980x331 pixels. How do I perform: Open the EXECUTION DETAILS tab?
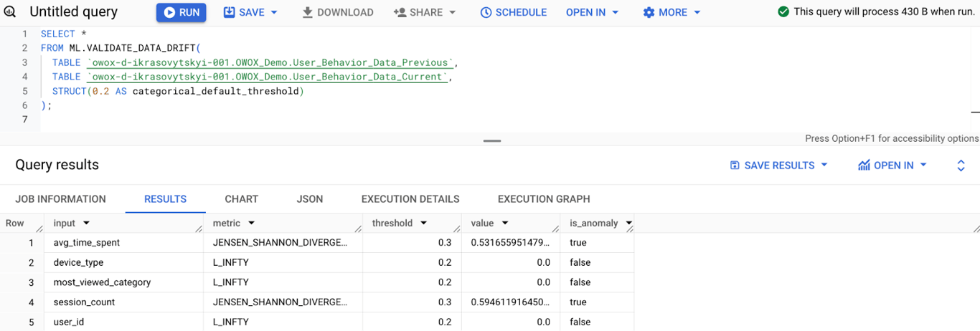(410, 199)
